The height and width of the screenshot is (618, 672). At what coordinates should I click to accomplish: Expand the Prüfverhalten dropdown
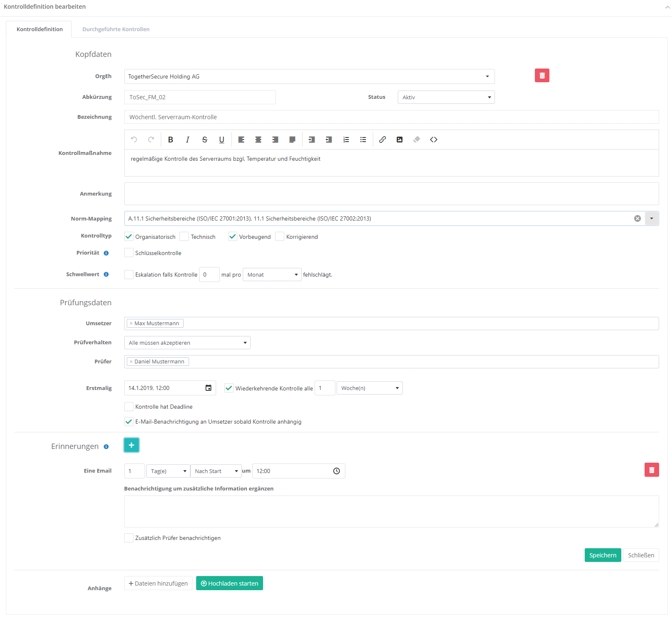(x=187, y=343)
